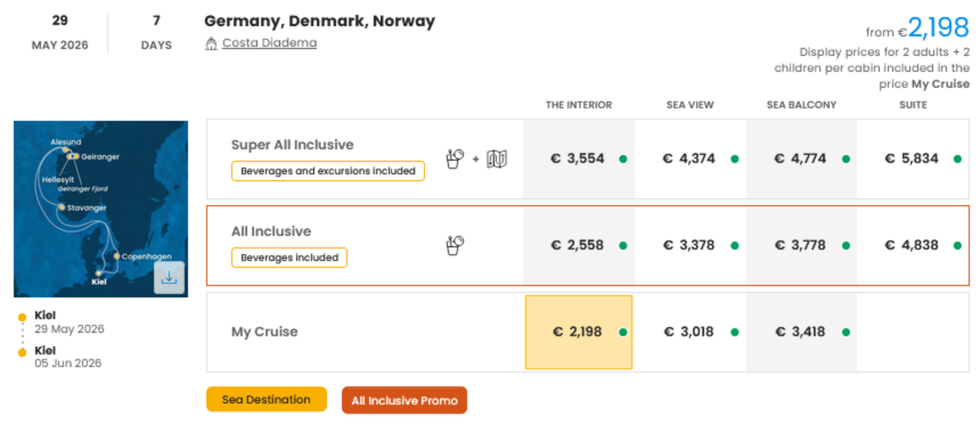Select All Inclusive Suite price €4,838
Viewport: 980px width, 432px height.
tap(912, 245)
